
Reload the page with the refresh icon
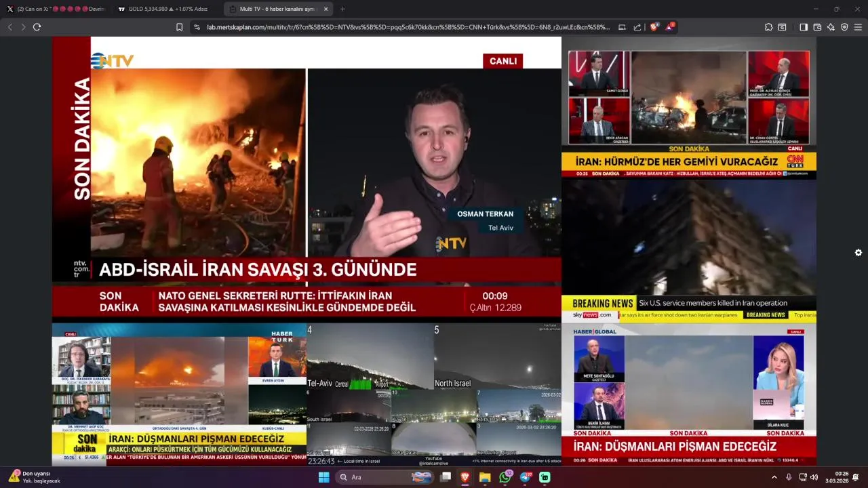37,27
